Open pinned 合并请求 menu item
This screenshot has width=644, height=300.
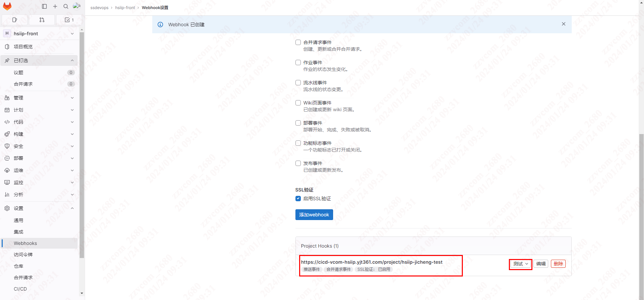click(x=39, y=84)
